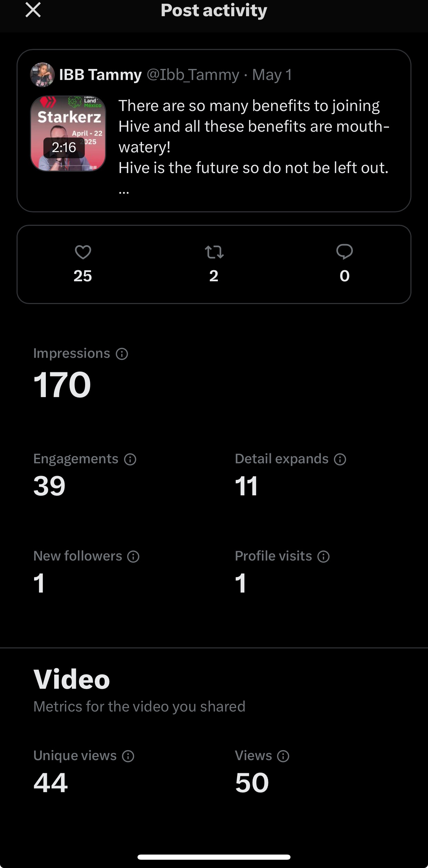
Task: Open IBB Tammy's profile avatar
Action: pos(42,75)
